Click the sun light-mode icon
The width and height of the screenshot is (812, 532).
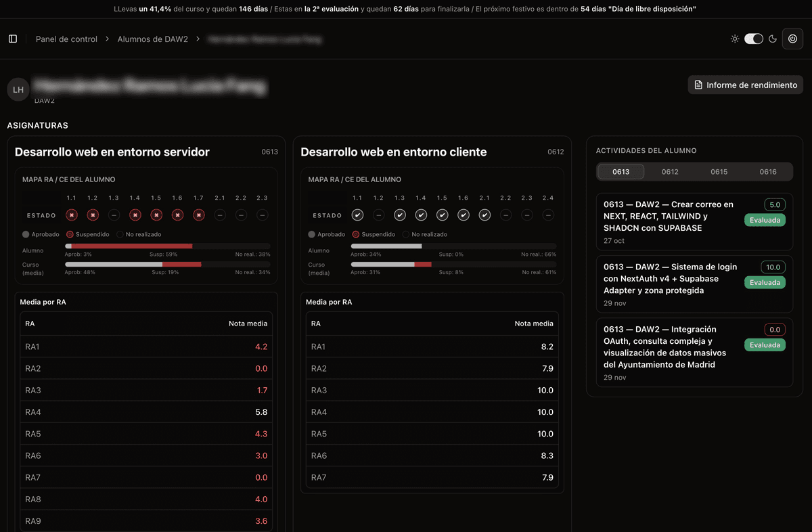(735, 39)
